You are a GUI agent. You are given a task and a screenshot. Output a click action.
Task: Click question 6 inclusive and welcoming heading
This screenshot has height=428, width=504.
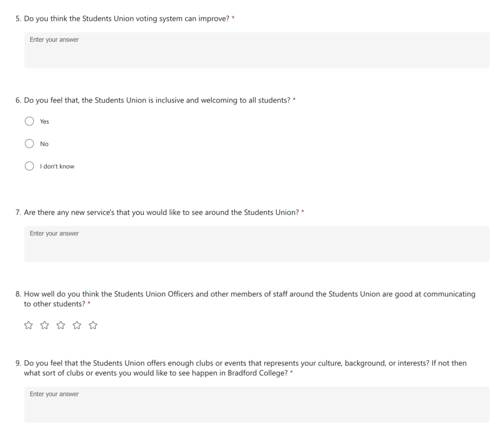pyautogui.click(x=153, y=100)
